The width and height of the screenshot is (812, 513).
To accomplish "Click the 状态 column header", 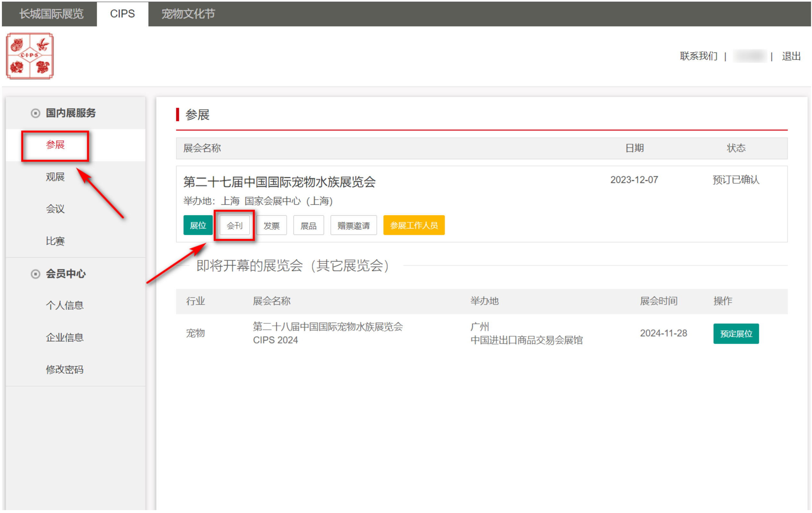I will [x=736, y=148].
